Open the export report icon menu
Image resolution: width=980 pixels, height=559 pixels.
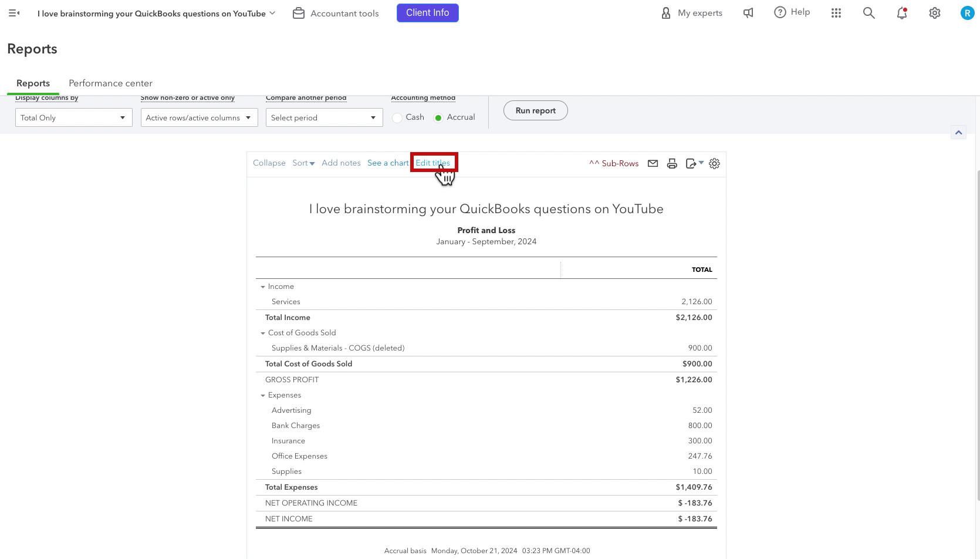pyautogui.click(x=694, y=164)
